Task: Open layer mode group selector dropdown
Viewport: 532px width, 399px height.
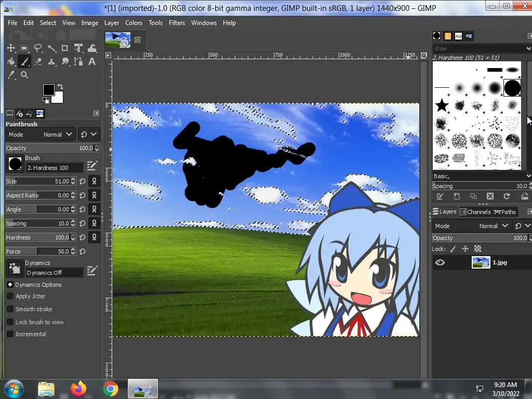Action: tap(522, 226)
